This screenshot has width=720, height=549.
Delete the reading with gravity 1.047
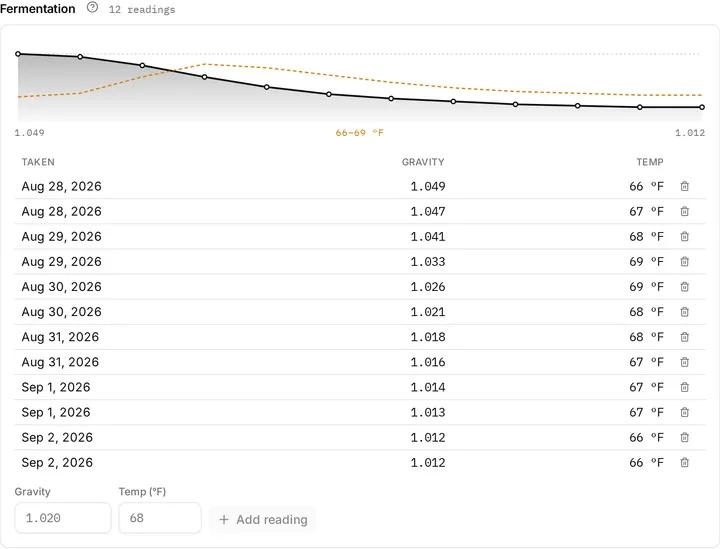[684, 212]
